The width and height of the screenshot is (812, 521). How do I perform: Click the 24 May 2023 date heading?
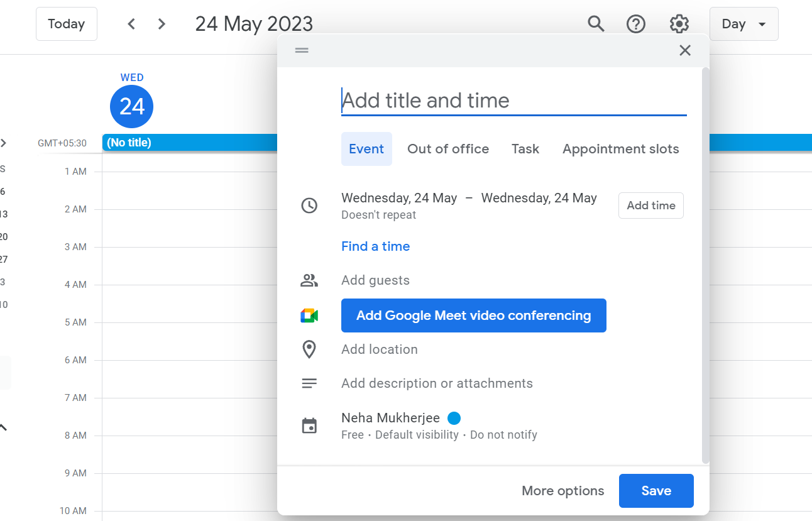pyautogui.click(x=254, y=24)
